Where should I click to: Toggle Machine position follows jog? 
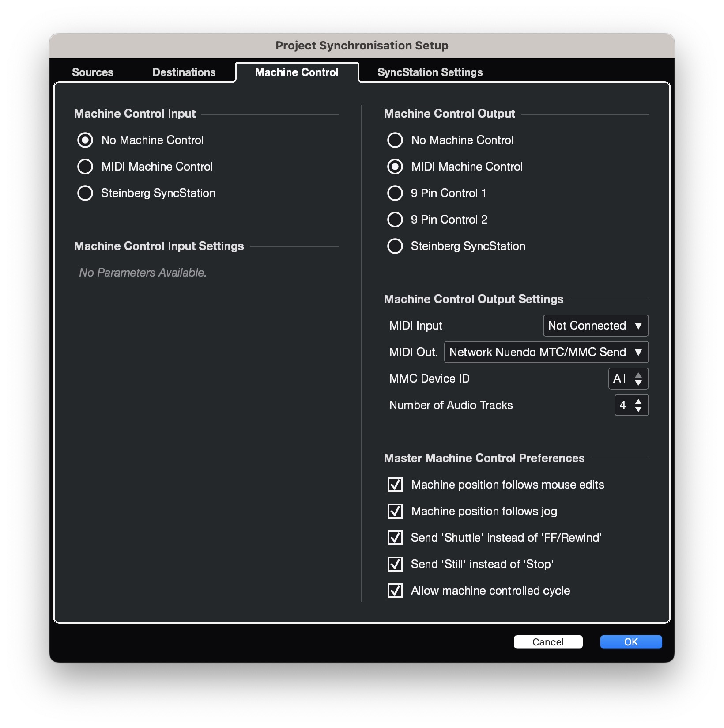395,511
